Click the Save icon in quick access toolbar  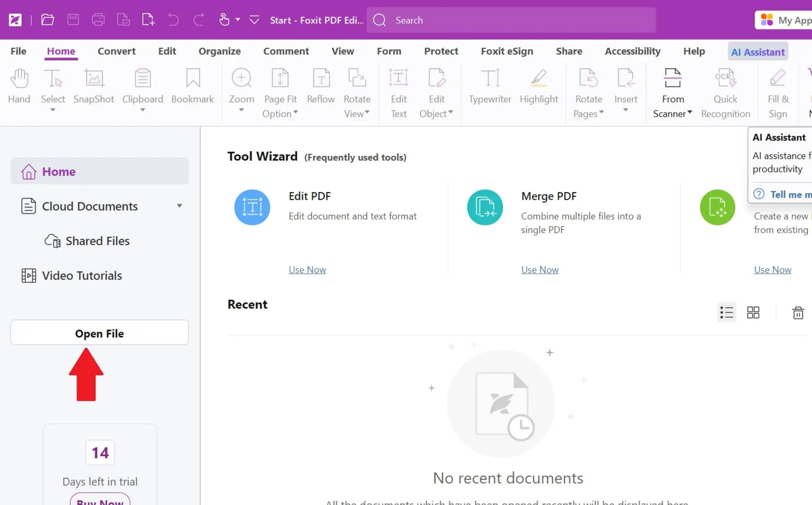click(x=73, y=20)
